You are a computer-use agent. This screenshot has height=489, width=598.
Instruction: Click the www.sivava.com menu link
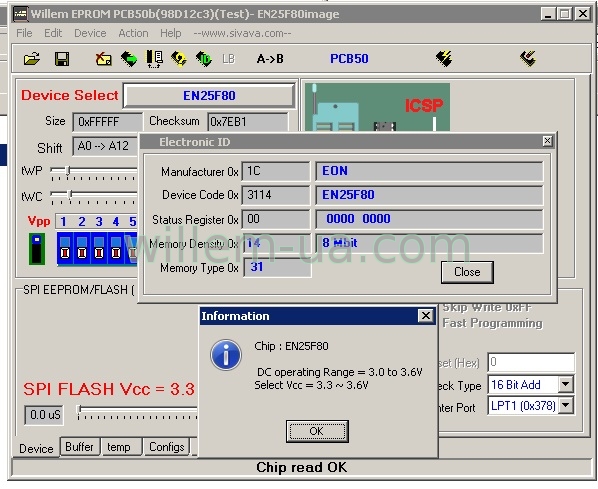point(242,33)
